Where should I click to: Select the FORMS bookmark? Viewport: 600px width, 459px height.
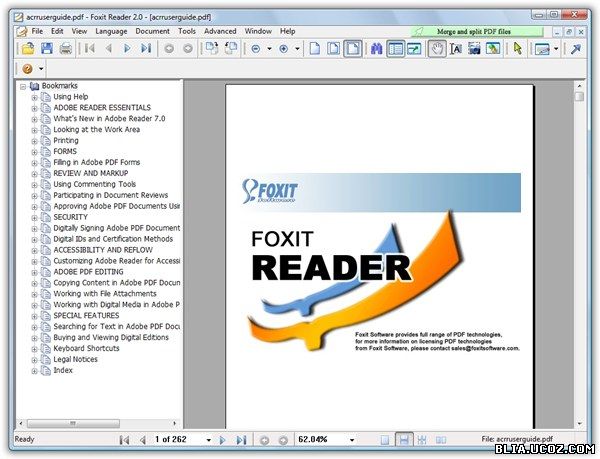[65, 151]
